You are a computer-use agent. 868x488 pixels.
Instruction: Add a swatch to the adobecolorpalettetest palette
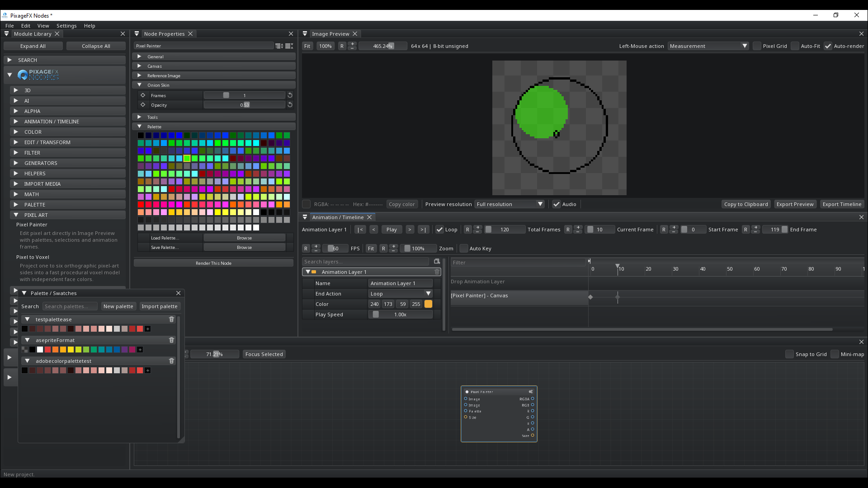(147, 371)
